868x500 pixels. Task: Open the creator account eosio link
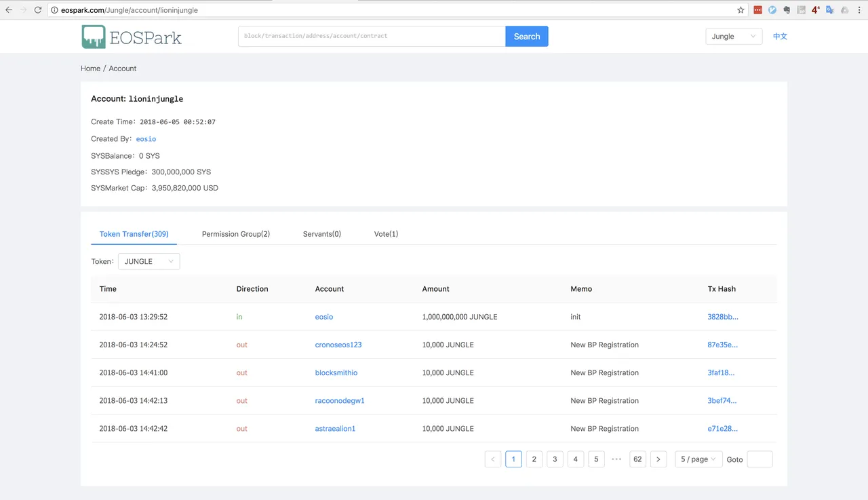coord(146,139)
